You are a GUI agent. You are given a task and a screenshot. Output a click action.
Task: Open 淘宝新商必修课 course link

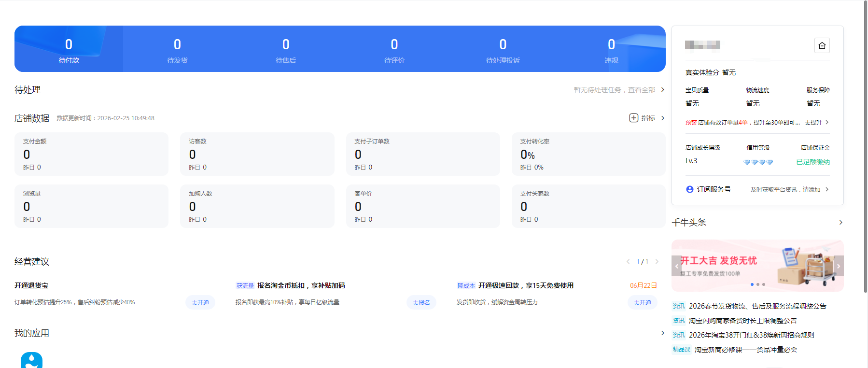(x=746, y=350)
